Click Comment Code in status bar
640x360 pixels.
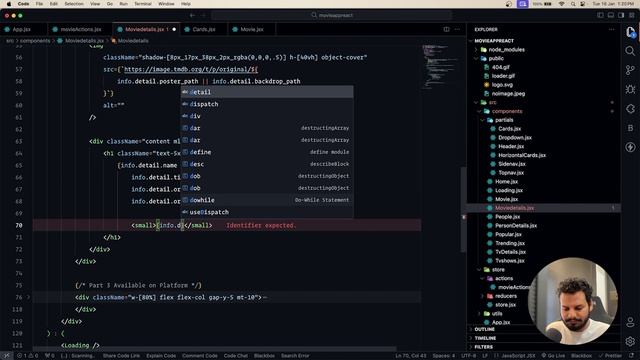pyautogui.click(x=200, y=356)
